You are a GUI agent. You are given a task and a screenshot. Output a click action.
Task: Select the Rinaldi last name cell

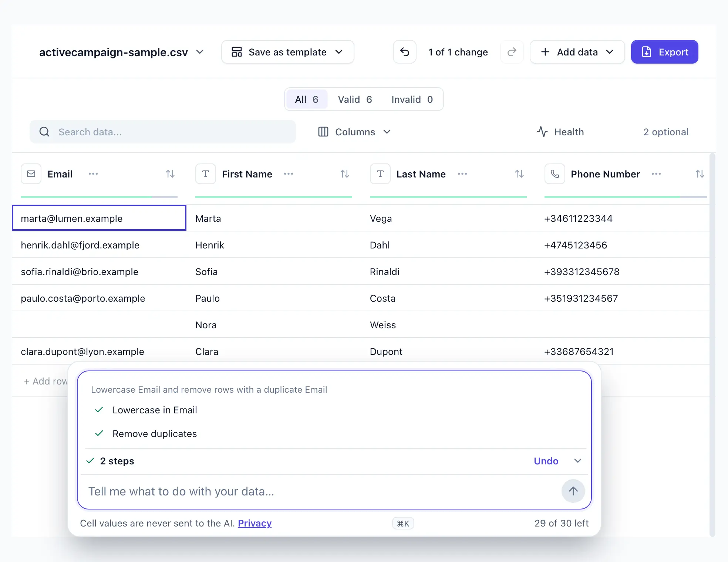pyautogui.click(x=448, y=271)
